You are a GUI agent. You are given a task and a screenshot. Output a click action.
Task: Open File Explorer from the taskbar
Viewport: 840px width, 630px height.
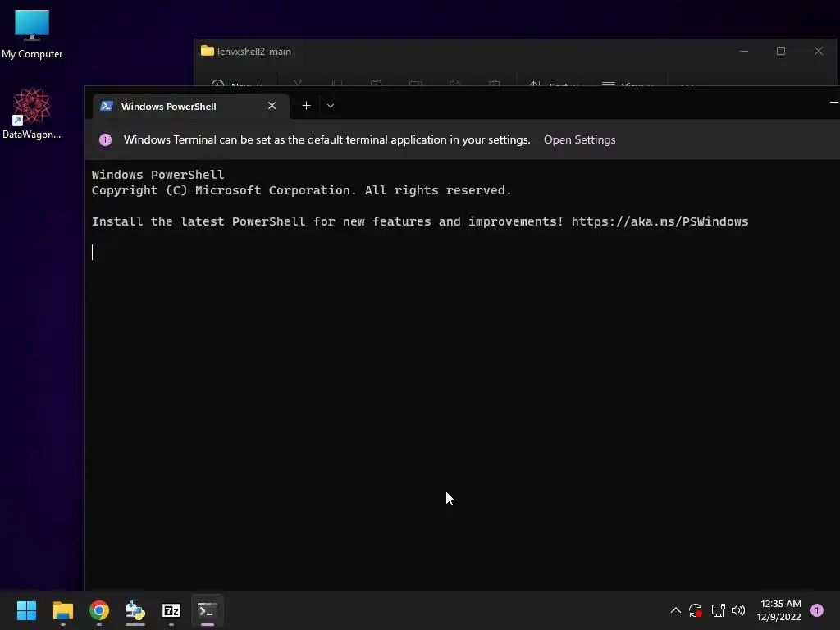pyautogui.click(x=63, y=610)
